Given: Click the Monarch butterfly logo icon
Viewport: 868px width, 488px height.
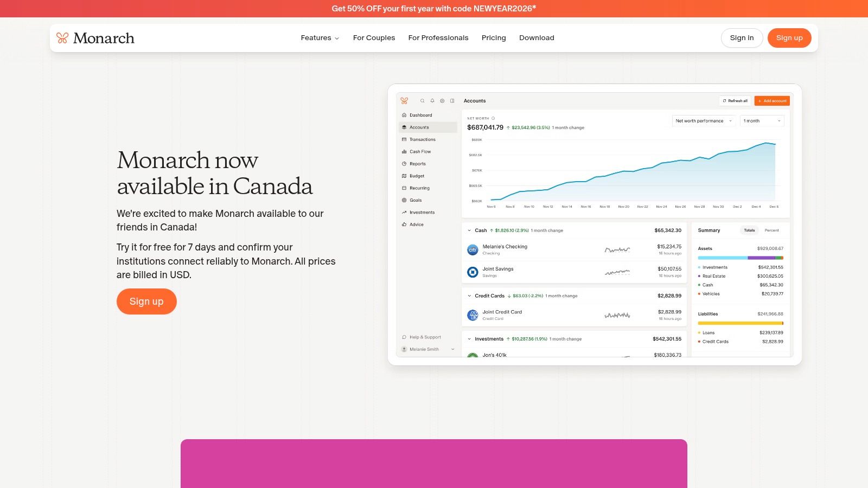Looking at the screenshot, I should click(x=62, y=38).
